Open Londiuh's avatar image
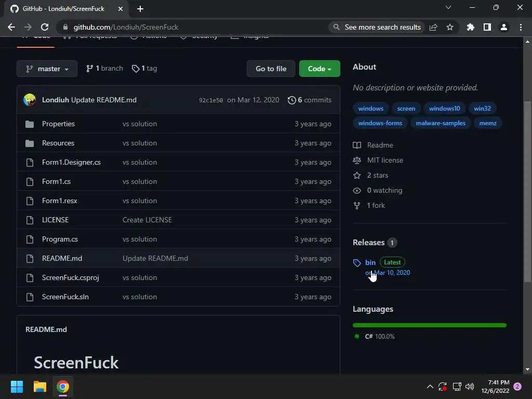Viewport: 532px width, 399px height. pos(30,100)
